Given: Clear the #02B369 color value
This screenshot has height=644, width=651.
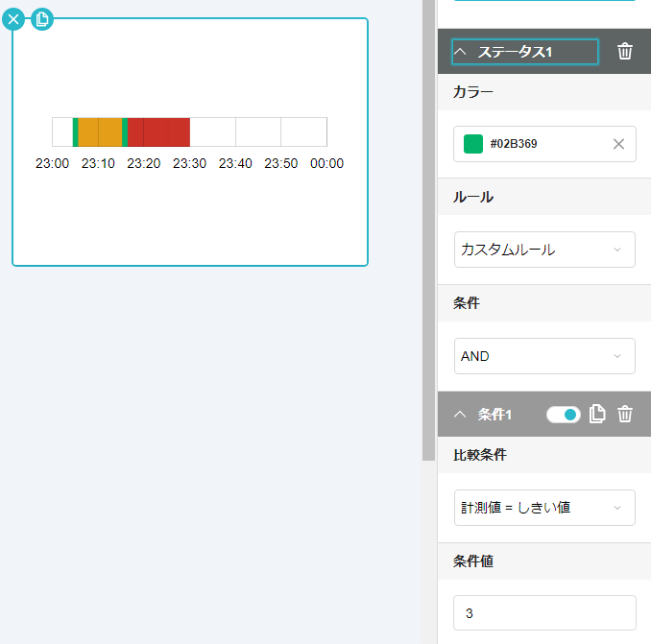Looking at the screenshot, I should point(618,144).
